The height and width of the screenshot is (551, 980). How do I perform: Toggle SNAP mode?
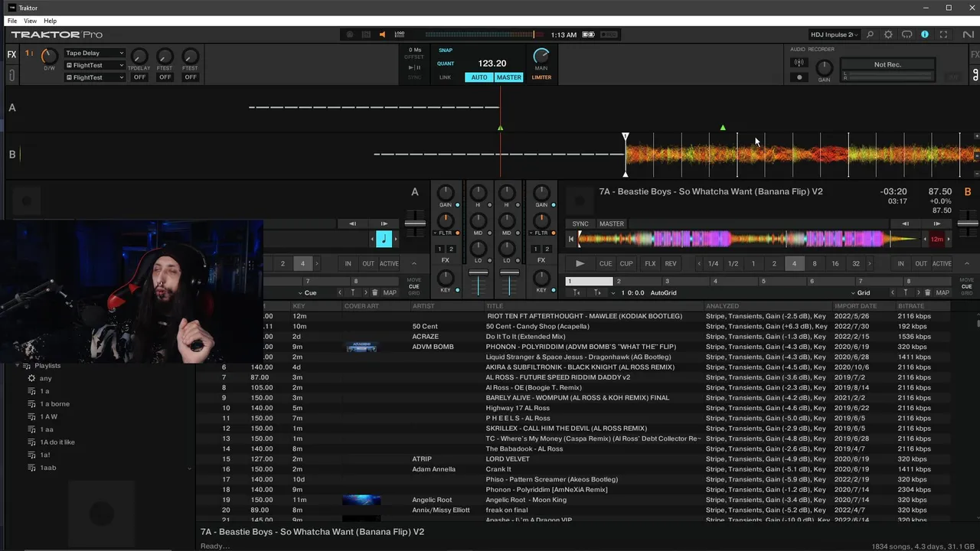446,51
